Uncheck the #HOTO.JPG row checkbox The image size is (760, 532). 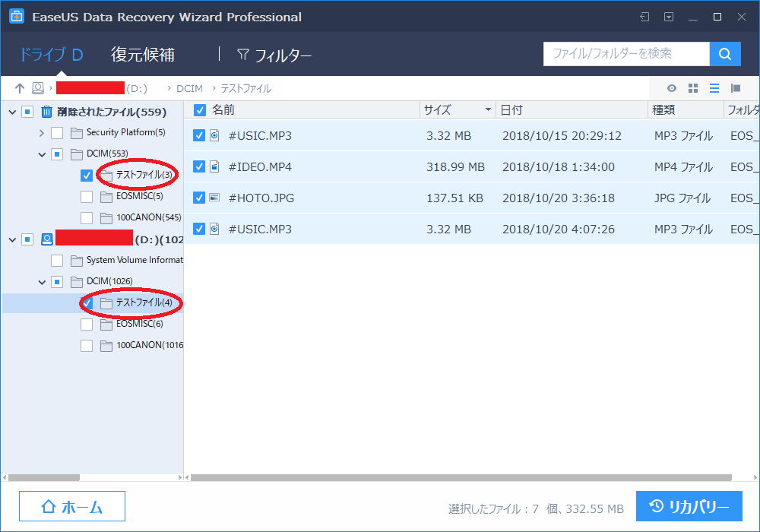(x=198, y=198)
